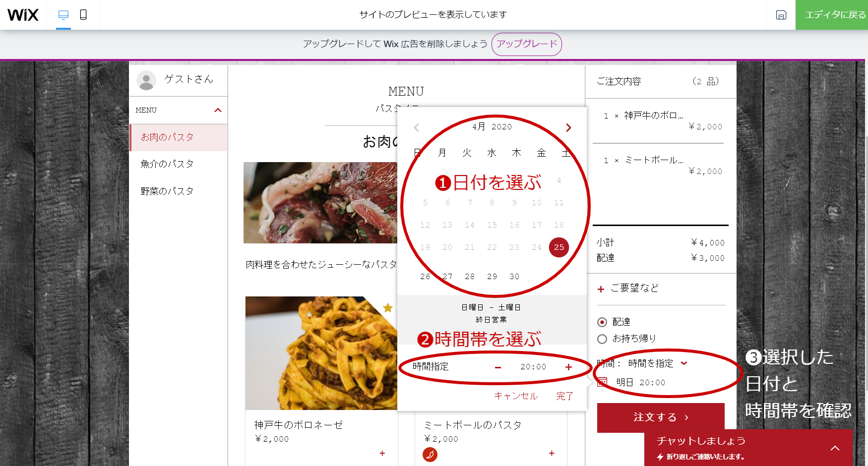Select date 28 in the calendar

tap(470, 277)
